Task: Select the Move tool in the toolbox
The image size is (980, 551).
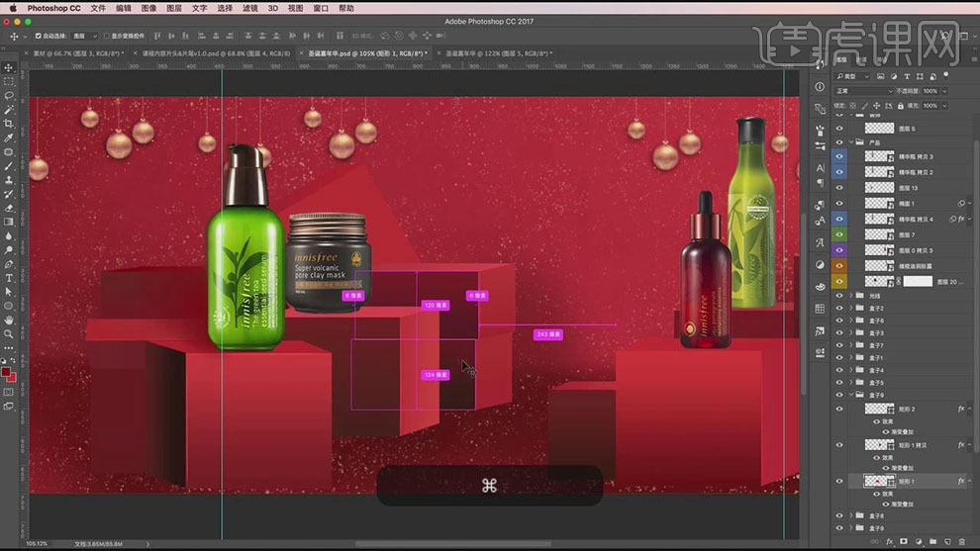Action: pyautogui.click(x=9, y=67)
